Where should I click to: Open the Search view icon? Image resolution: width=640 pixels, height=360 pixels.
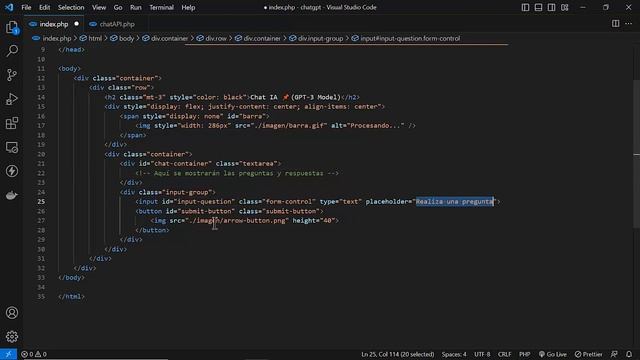[x=12, y=51]
